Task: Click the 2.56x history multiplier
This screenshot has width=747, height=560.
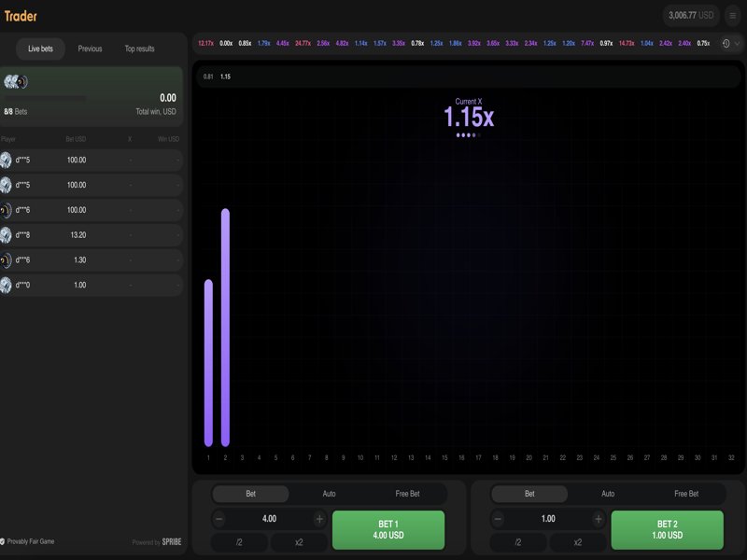Action: pos(323,43)
